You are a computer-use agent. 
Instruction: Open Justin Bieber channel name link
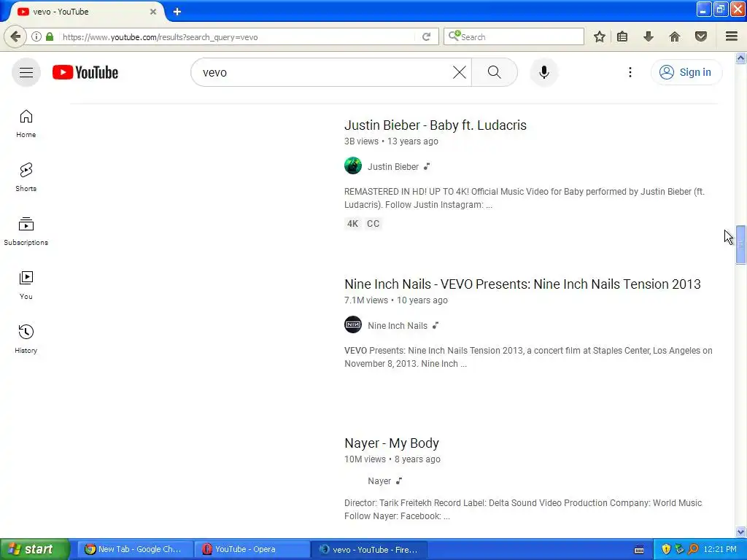393,167
